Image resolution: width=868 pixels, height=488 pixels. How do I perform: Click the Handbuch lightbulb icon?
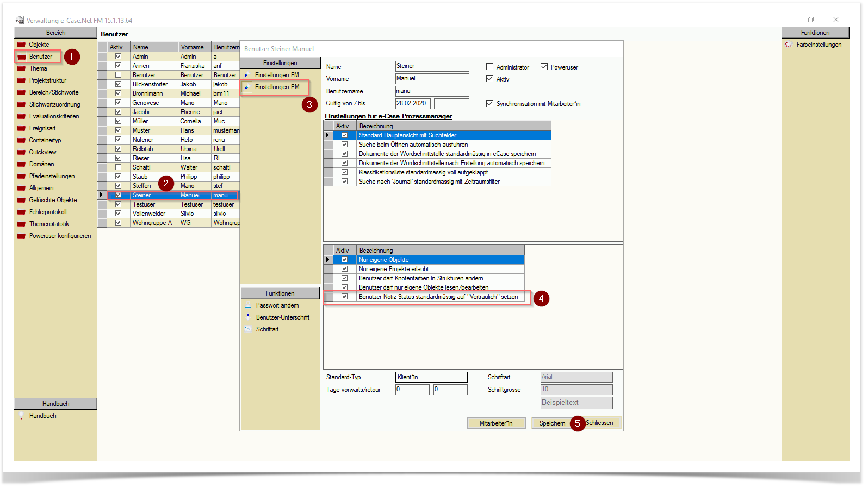click(21, 416)
